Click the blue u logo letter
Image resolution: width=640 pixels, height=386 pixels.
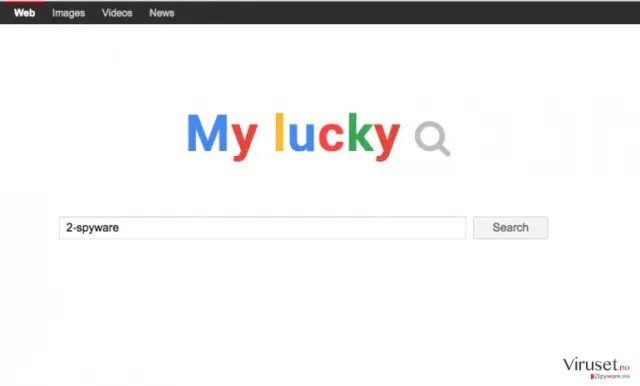[x=301, y=138]
